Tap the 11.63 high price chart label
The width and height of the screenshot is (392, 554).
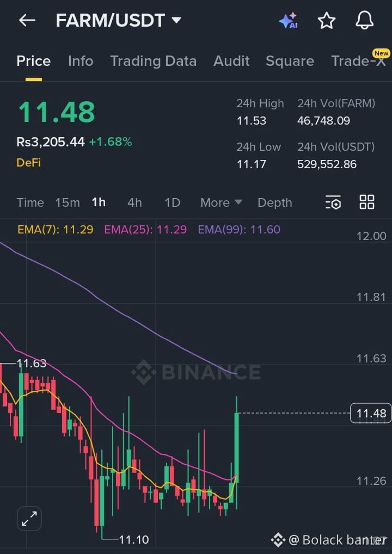pyautogui.click(x=32, y=363)
